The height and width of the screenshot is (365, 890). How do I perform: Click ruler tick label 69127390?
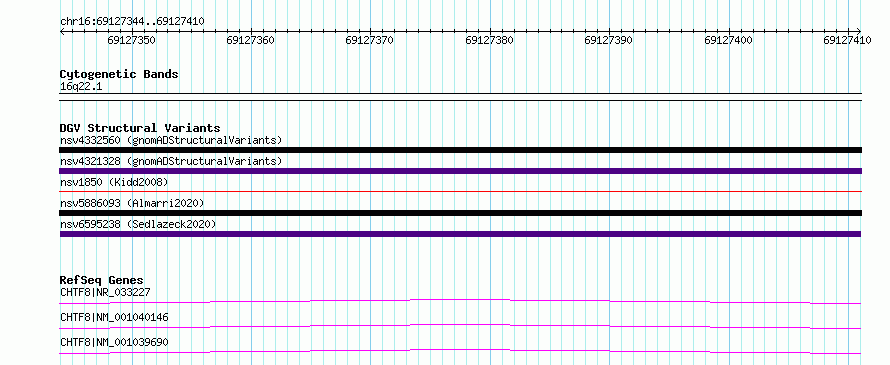pos(608,40)
